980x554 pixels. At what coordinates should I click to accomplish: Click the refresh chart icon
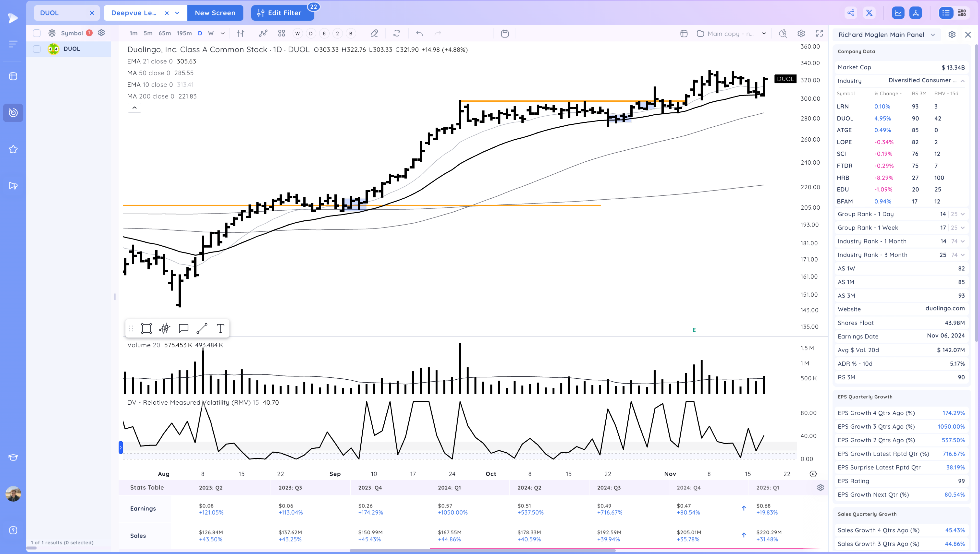click(x=397, y=34)
